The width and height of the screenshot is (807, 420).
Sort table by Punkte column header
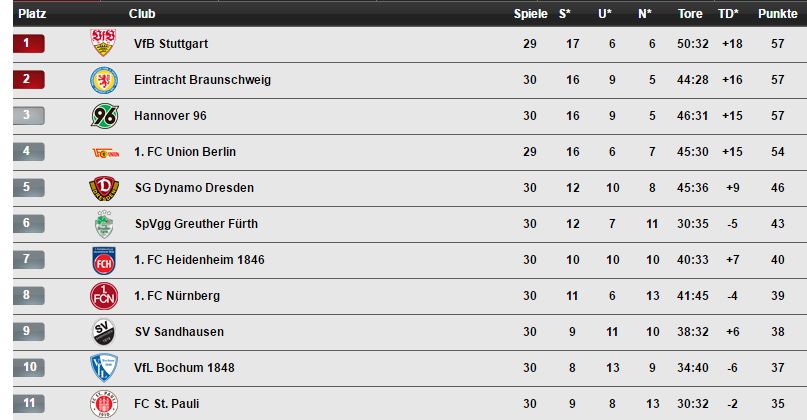(777, 14)
